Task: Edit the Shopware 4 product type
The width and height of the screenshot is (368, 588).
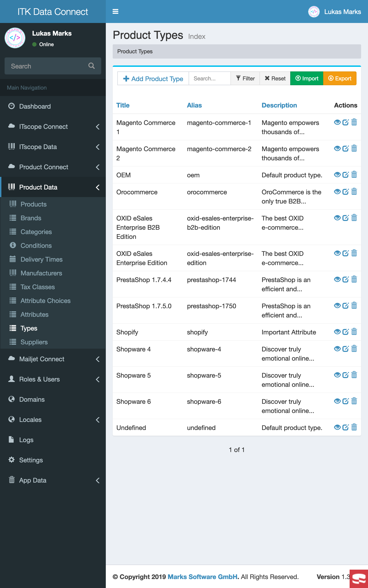Action: [346, 349]
